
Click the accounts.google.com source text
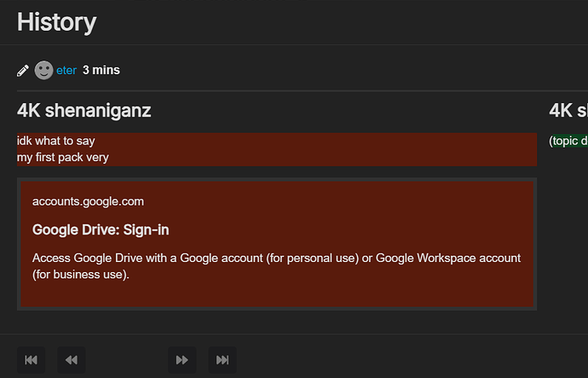coord(88,201)
